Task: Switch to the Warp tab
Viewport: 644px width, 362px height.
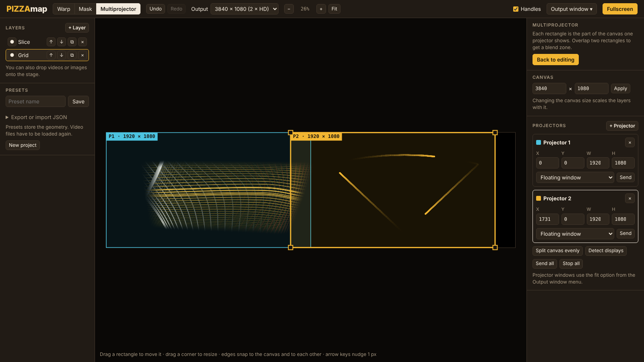Action: tap(64, 9)
